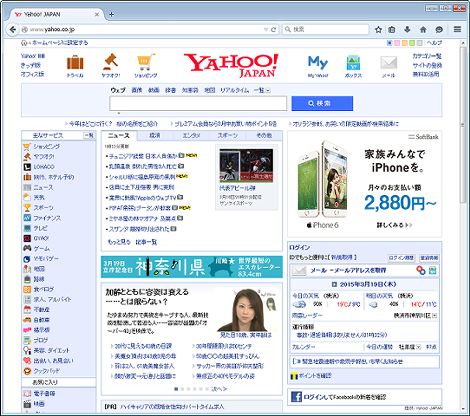The height and width of the screenshot is (416, 470).
Task: Select 知恵袋 search category above search box
Action: tap(190, 90)
